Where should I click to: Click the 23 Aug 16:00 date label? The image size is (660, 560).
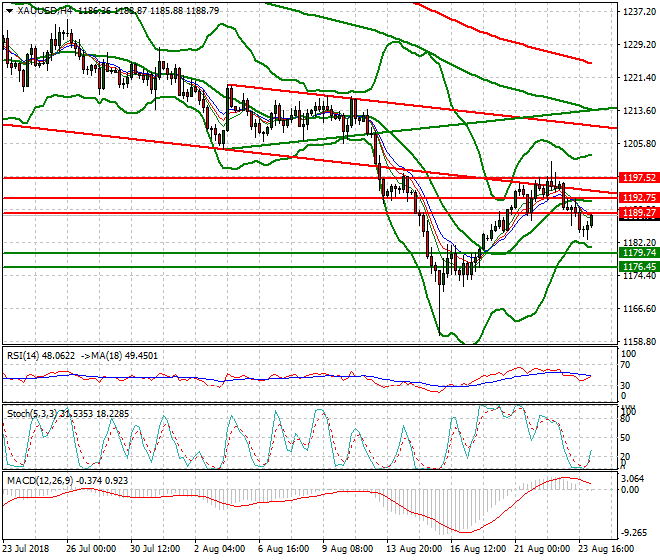pyautogui.click(x=606, y=549)
